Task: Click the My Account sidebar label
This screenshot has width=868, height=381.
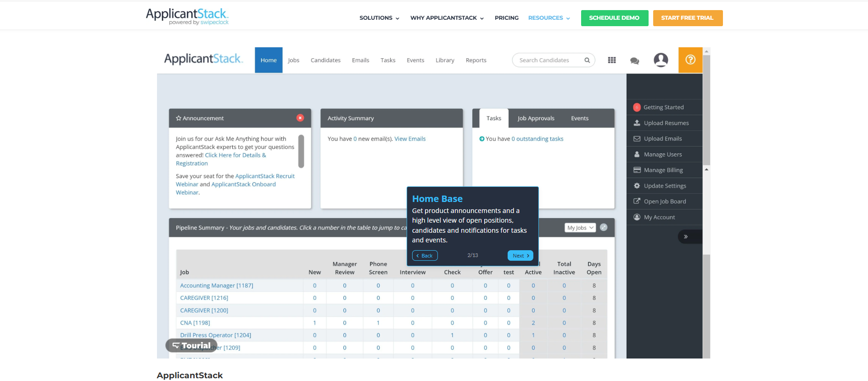Action: click(660, 218)
